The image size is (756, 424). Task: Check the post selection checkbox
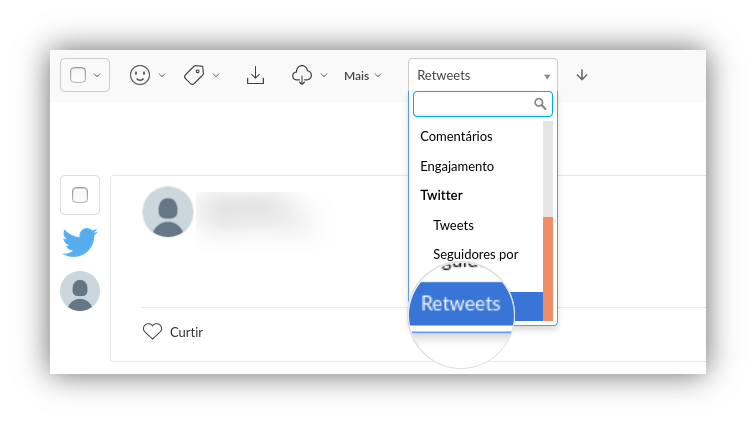pyautogui.click(x=80, y=195)
